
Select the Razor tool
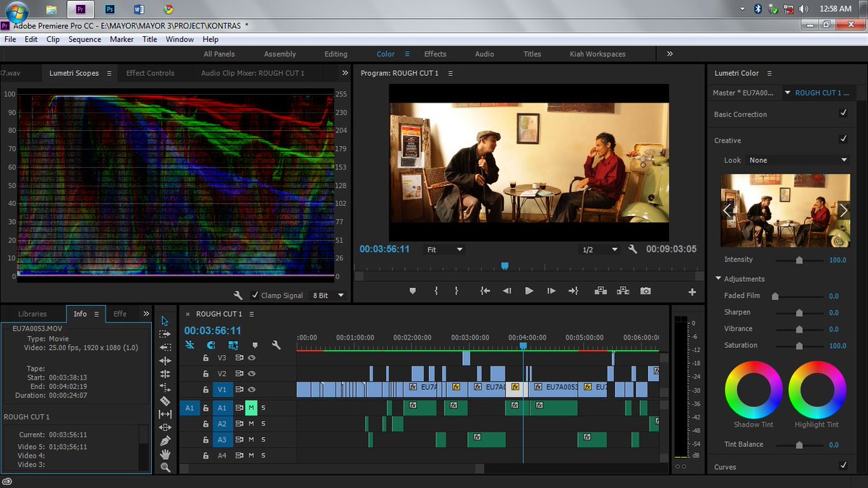coord(165,401)
